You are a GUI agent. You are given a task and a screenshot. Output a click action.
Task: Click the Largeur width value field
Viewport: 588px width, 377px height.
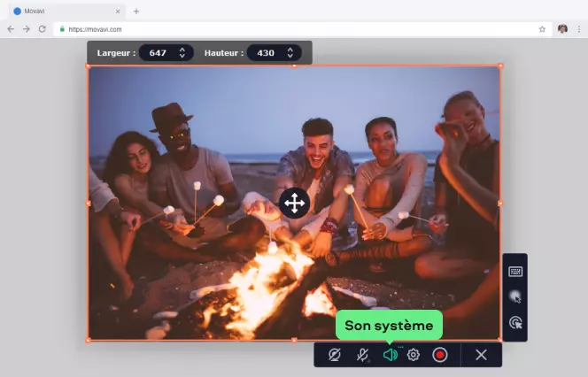click(x=166, y=53)
